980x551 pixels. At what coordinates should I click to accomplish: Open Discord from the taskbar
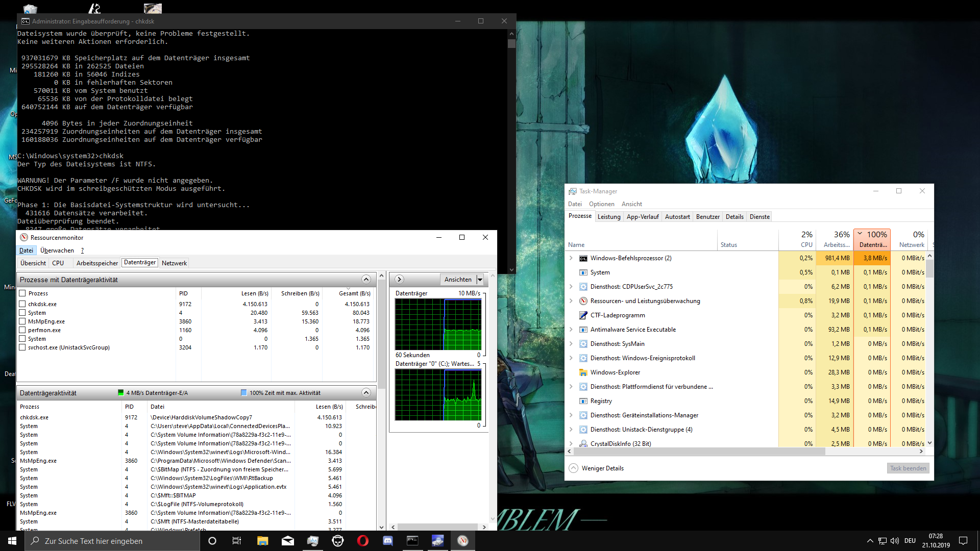[387, 541]
